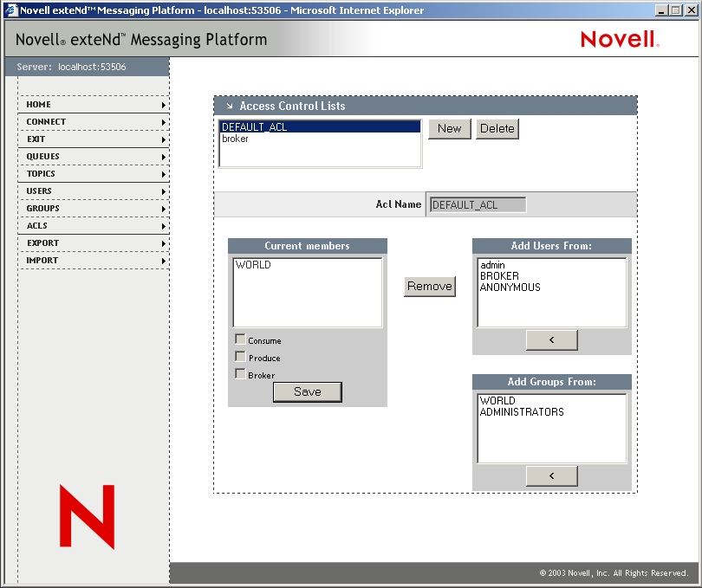Click the add-user arrow button under users list

(x=551, y=340)
